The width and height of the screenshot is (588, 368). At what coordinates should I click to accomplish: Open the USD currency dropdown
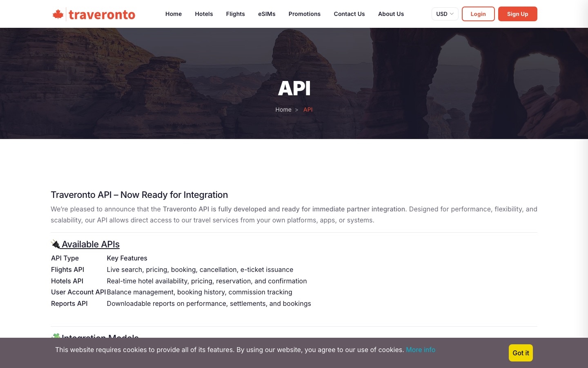coord(445,14)
